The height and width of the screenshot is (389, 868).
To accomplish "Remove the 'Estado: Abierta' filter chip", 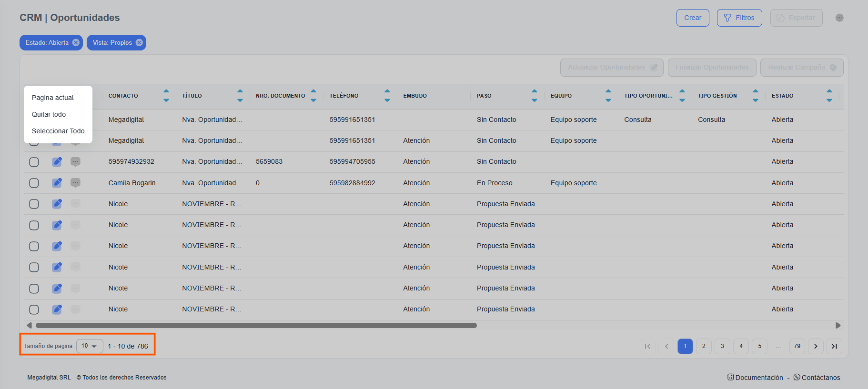I will tap(76, 42).
